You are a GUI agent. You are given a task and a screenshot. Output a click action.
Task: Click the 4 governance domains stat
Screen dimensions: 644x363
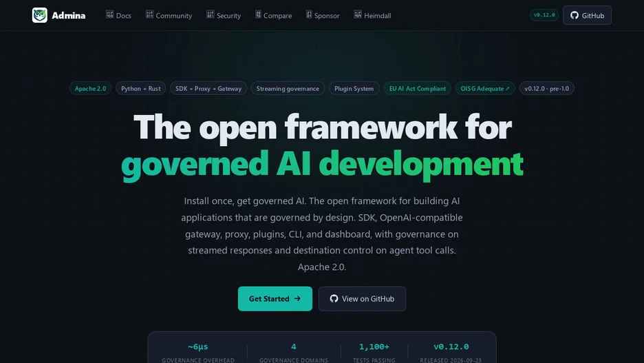click(x=294, y=353)
